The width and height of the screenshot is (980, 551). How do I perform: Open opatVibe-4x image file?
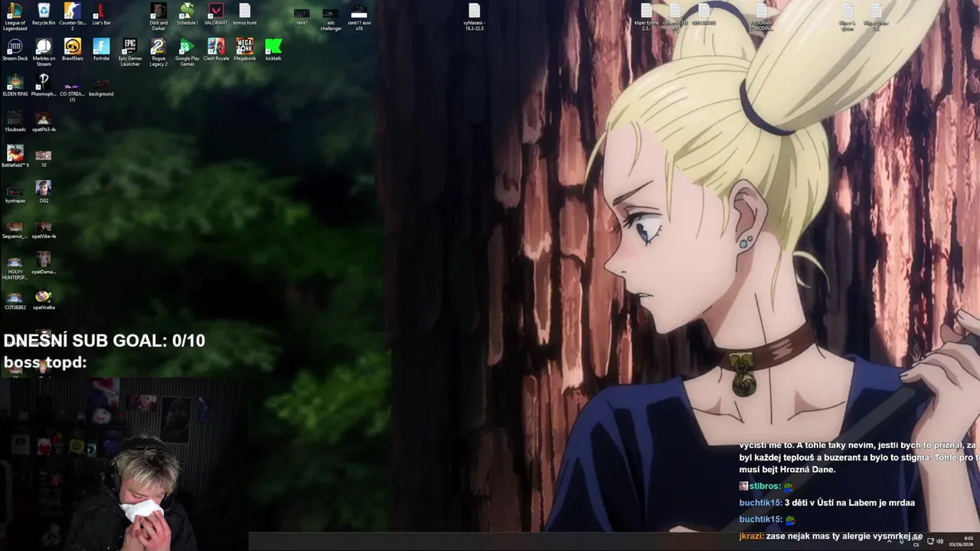44,230
